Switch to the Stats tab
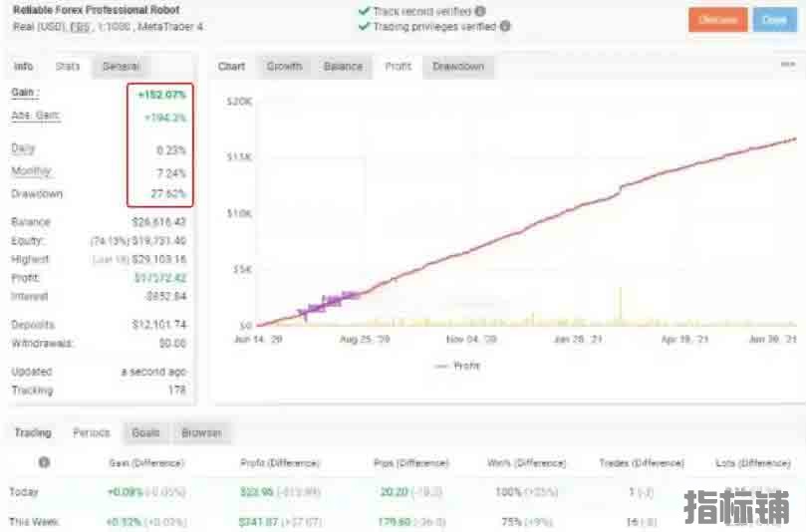Screen dimensions: 806x532 (x=68, y=67)
